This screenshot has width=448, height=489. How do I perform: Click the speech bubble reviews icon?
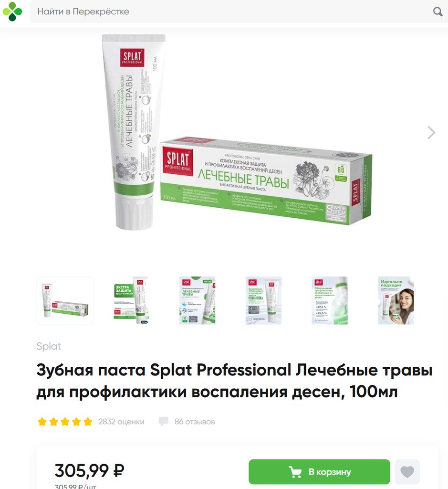[x=163, y=422]
